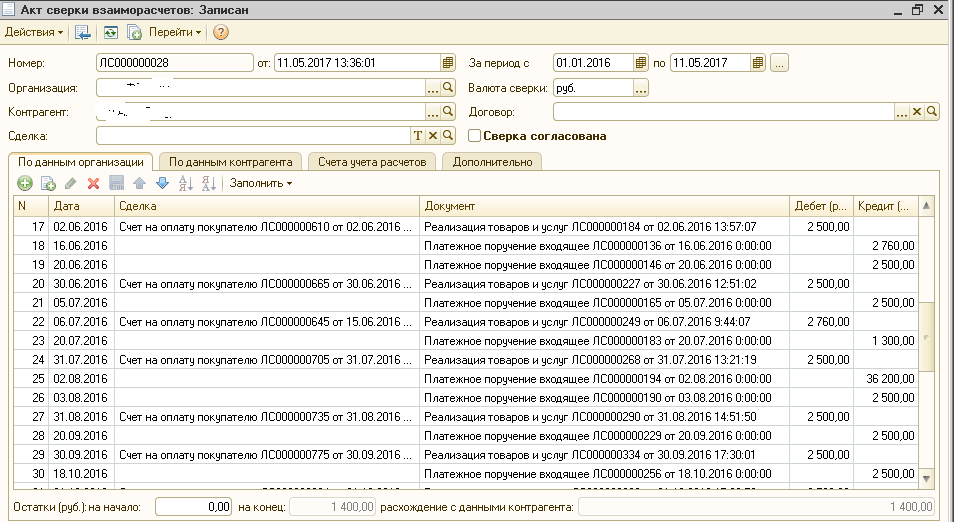Select row 26 date 03.08.2016

(x=81, y=398)
